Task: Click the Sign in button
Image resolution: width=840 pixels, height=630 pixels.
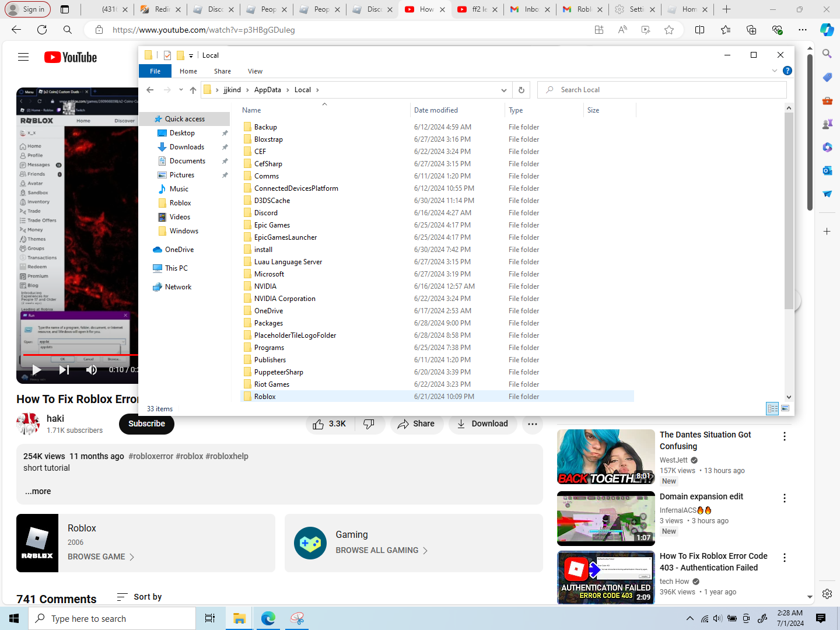Action: tap(28, 9)
